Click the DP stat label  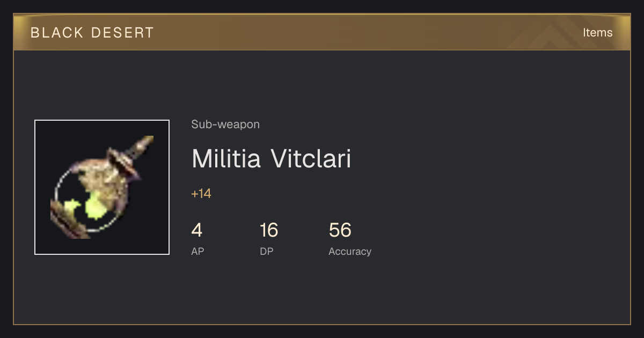click(267, 251)
